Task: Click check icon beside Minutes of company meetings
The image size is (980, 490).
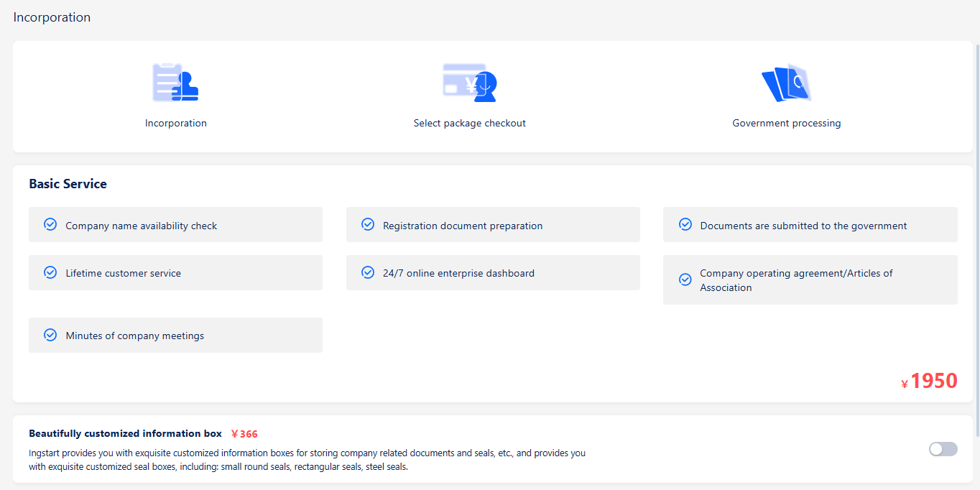Action: tap(50, 335)
